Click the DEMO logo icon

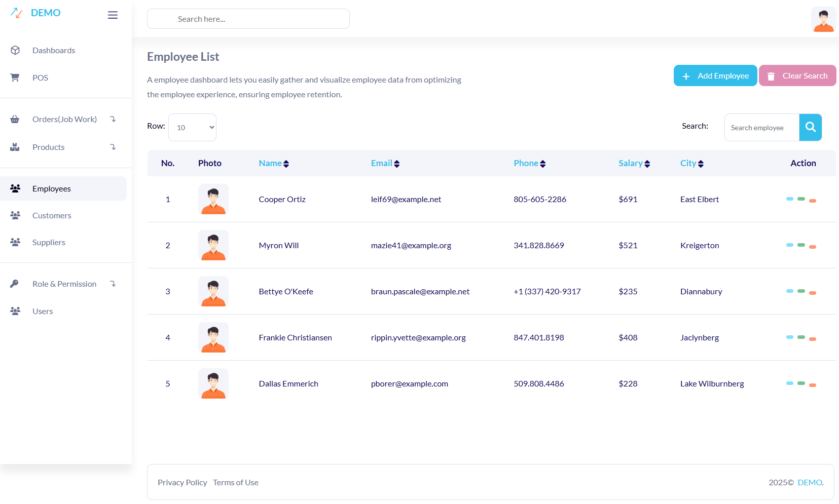click(17, 13)
